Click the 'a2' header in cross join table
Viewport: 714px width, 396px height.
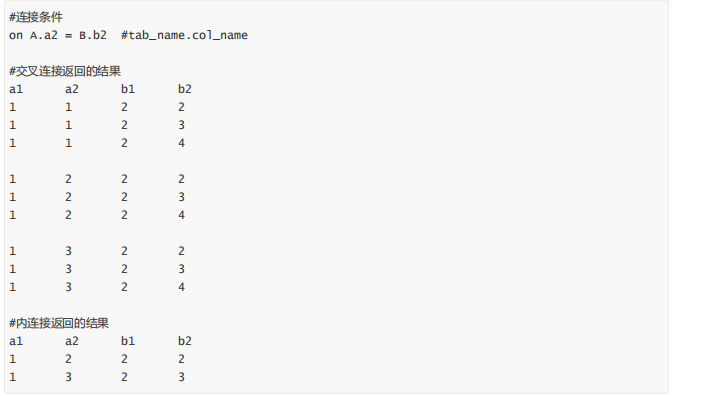coord(72,89)
